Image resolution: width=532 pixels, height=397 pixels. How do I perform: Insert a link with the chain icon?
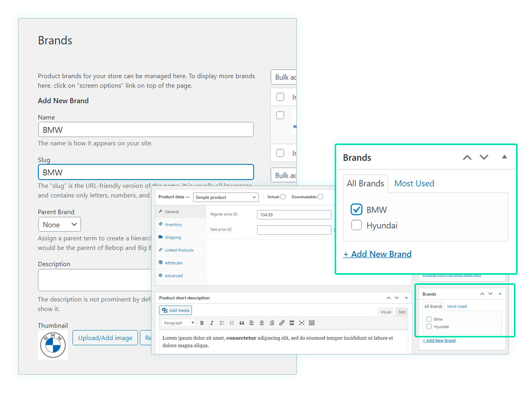click(281, 323)
